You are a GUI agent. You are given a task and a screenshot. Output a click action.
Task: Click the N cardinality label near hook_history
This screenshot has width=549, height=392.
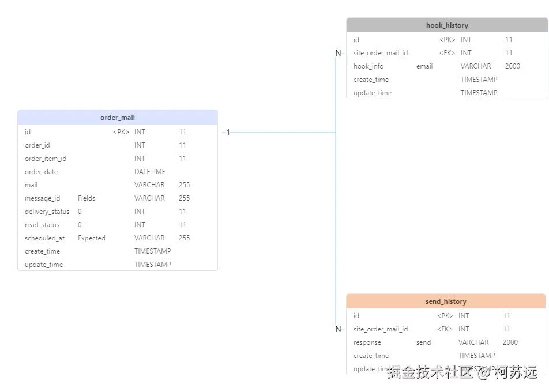pos(338,52)
